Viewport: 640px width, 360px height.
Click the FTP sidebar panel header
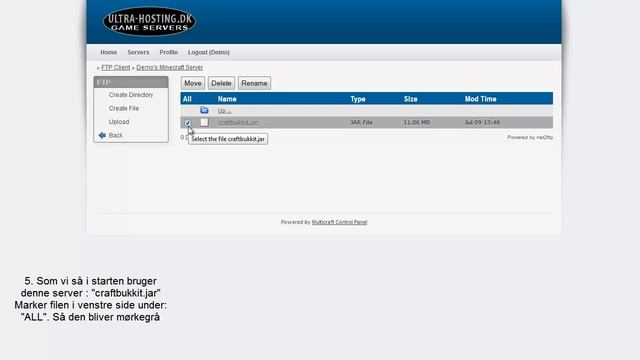coord(131,82)
